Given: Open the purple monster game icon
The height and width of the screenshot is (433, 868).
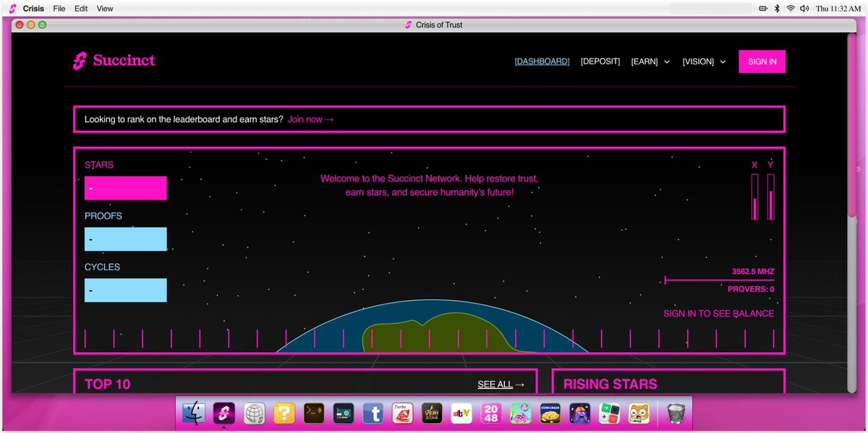Looking at the screenshot, I should 580,413.
